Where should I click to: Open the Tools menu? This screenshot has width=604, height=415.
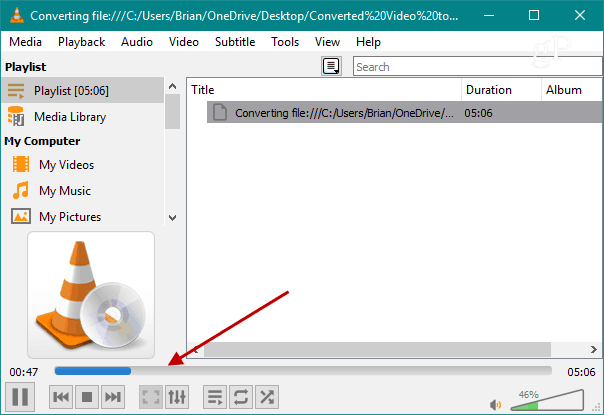[285, 42]
